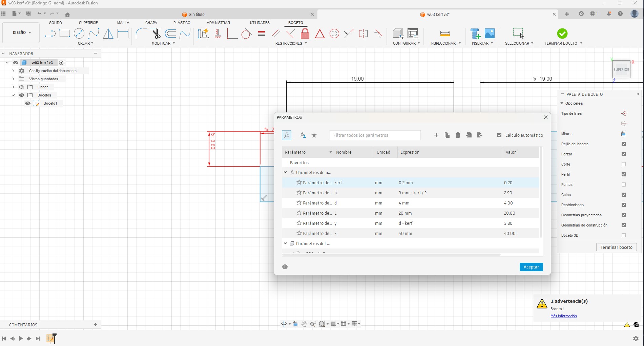
Task: Click the copy parameters icon
Action: pos(447,135)
